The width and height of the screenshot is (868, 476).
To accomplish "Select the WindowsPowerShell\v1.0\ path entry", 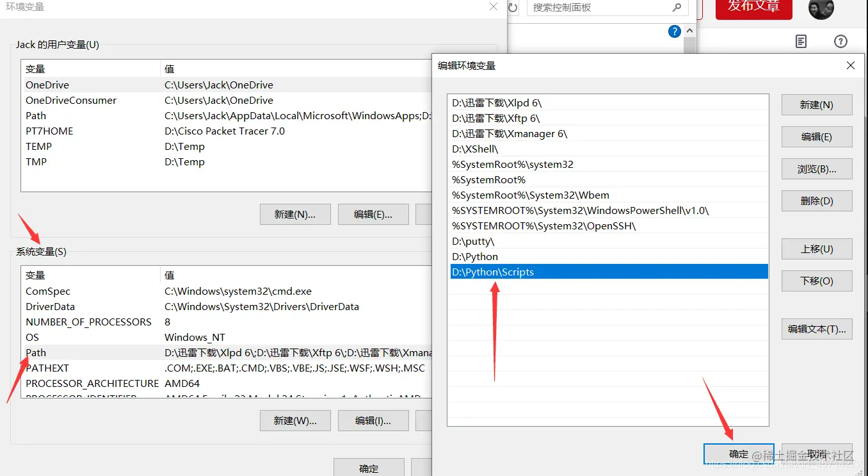I will click(x=609, y=210).
